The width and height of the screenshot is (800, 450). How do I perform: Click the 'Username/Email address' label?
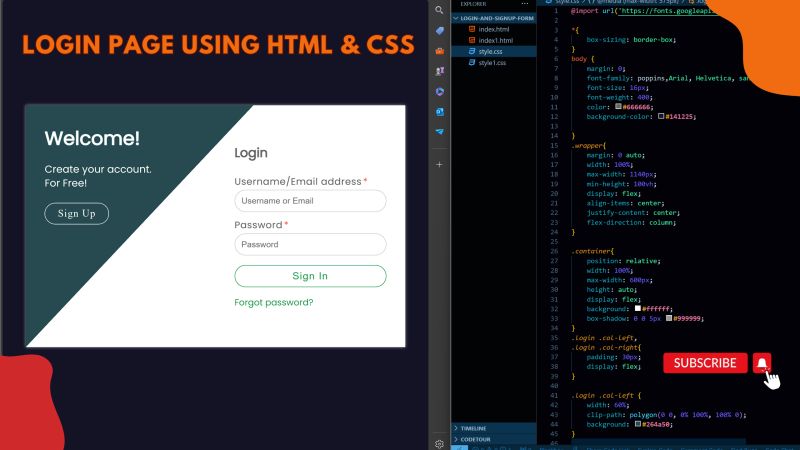point(298,182)
